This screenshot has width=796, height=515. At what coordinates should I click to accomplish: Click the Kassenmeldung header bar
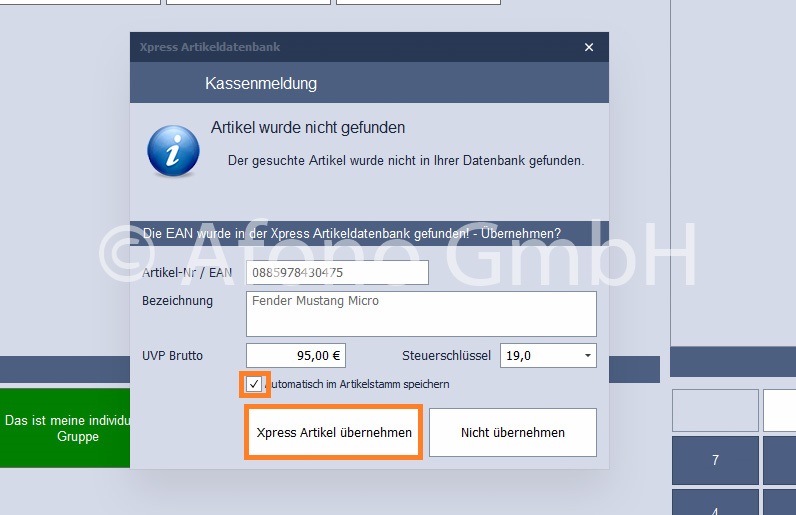tap(370, 83)
